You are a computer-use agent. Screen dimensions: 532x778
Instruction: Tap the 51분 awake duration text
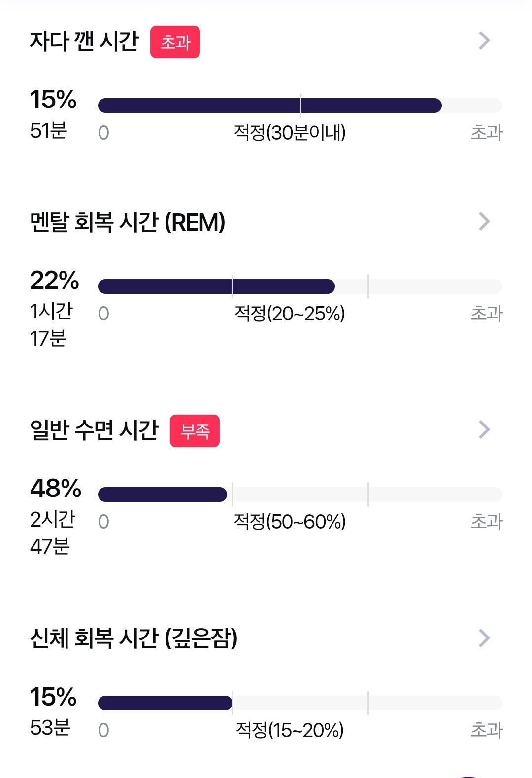coord(48,131)
